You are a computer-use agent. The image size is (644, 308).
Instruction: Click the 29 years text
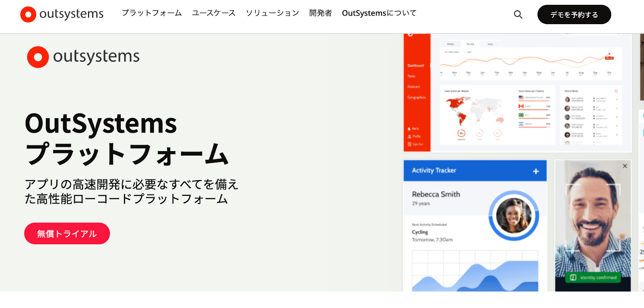421,203
